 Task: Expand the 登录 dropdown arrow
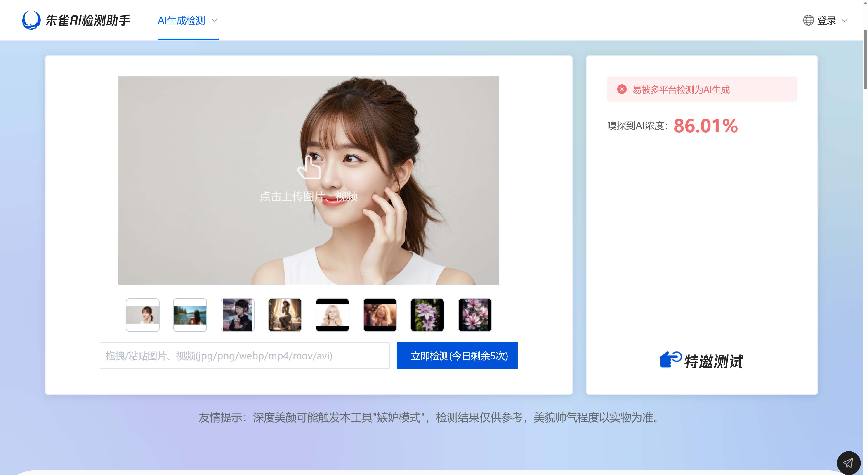[844, 21]
